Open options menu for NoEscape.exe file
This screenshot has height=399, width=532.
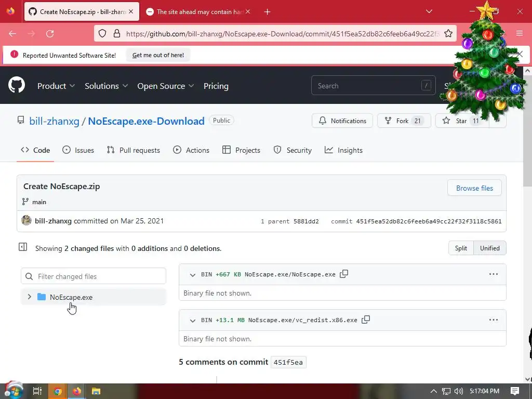click(x=494, y=274)
